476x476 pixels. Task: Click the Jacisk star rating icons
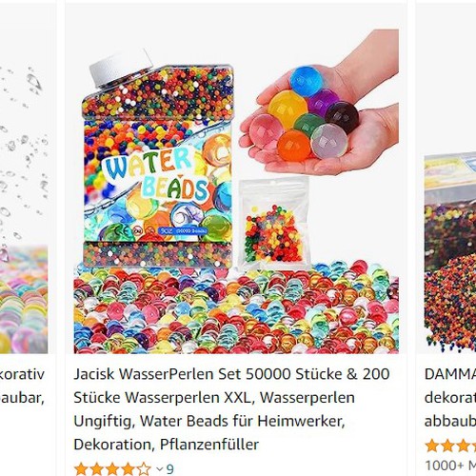coord(112,469)
